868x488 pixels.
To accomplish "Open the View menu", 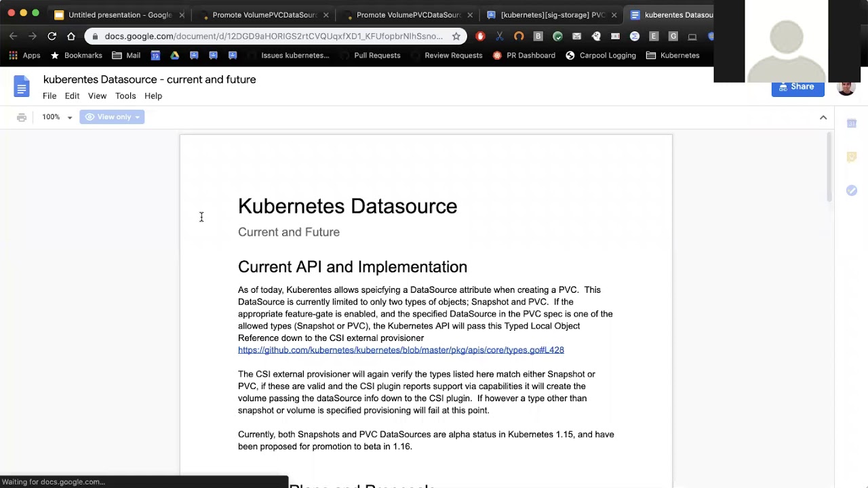I will (x=97, y=96).
